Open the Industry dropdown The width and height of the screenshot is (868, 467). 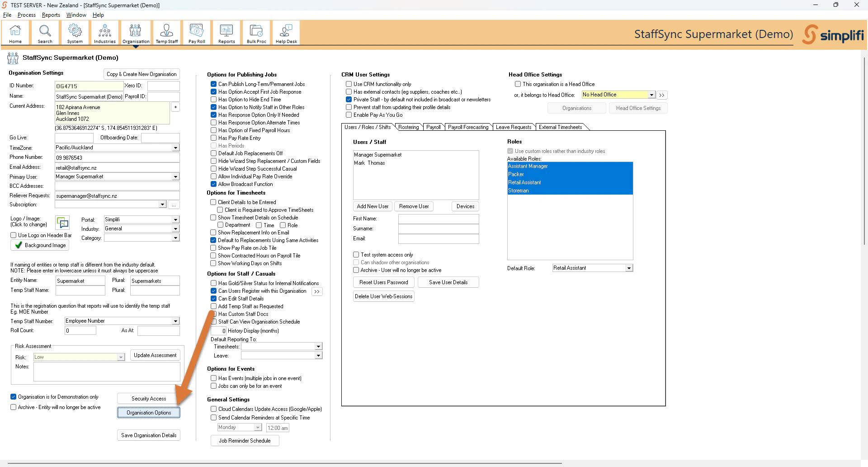[175, 229]
